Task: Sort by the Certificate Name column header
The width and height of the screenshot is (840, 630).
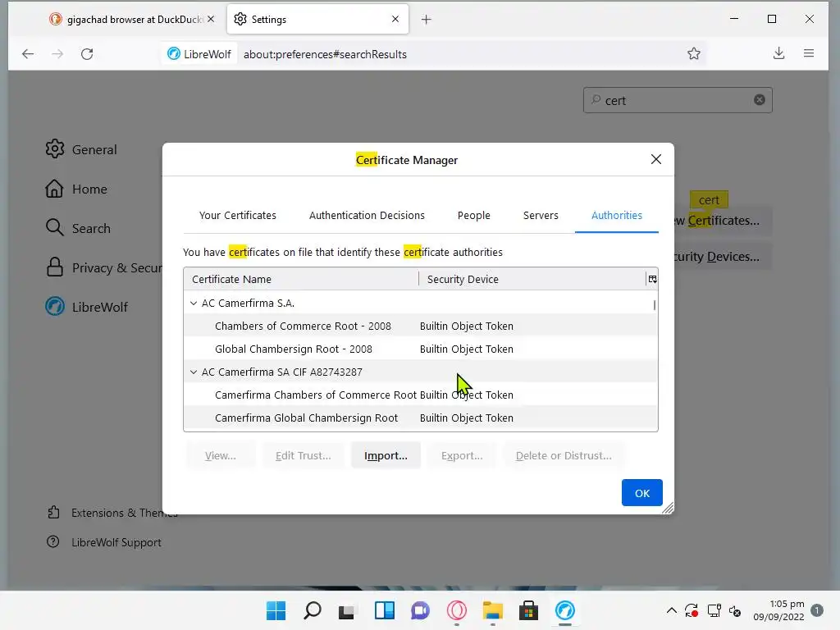Action: point(301,279)
